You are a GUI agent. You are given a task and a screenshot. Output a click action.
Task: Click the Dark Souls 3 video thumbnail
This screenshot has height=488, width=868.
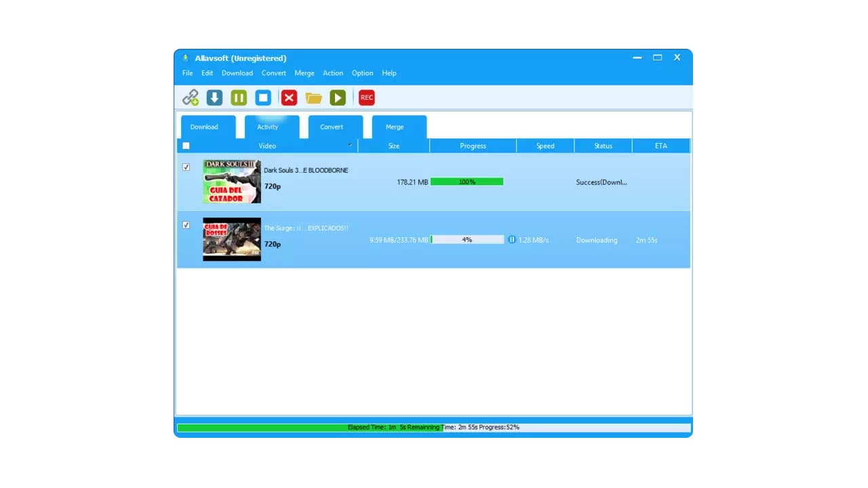pos(231,182)
